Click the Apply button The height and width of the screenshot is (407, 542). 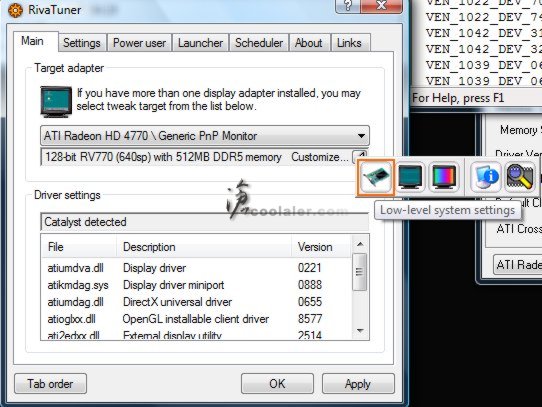(358, 383)
